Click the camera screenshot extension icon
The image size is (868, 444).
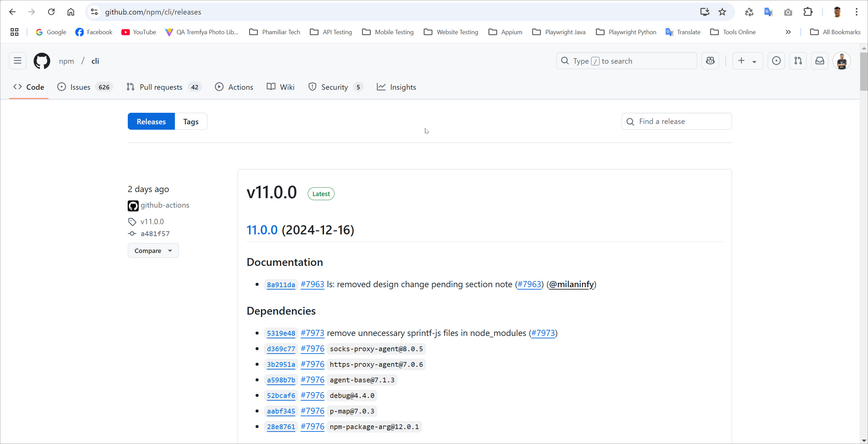788,12
